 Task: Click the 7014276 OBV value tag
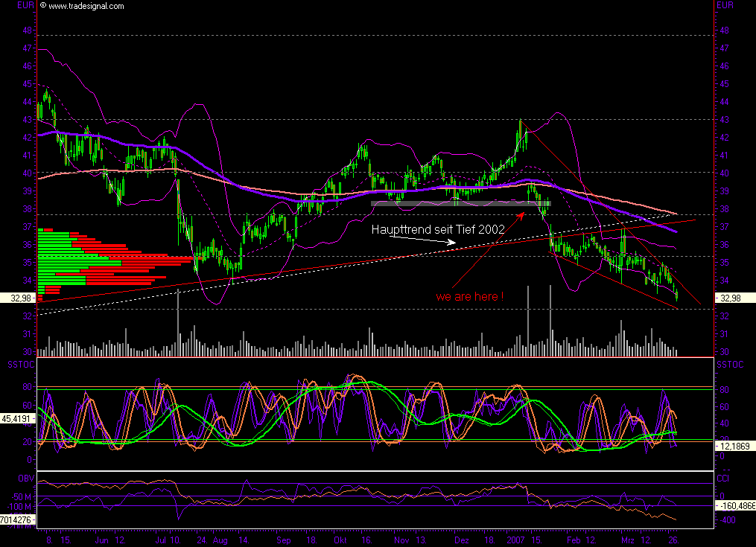coord(16,519)
